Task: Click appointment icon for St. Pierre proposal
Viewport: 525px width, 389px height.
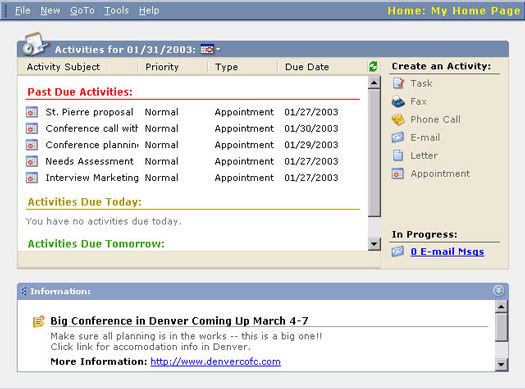Action: [x=32, y=112]
